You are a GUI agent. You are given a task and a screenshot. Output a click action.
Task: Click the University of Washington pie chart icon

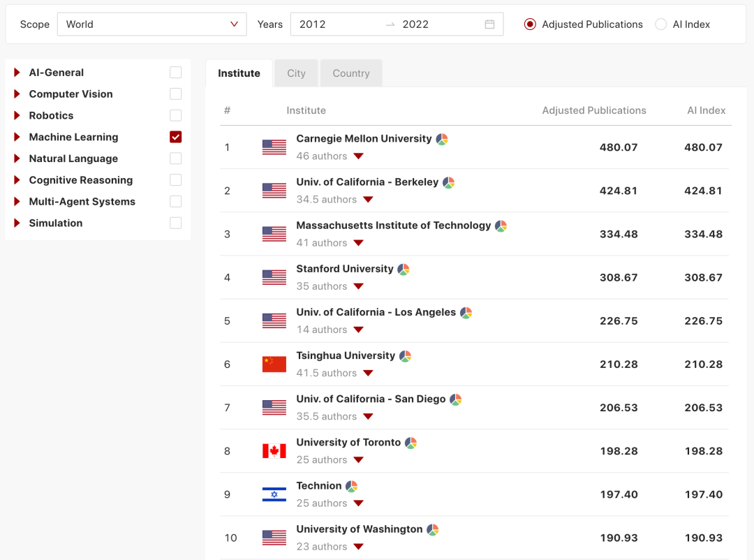[x=433, y=529]
